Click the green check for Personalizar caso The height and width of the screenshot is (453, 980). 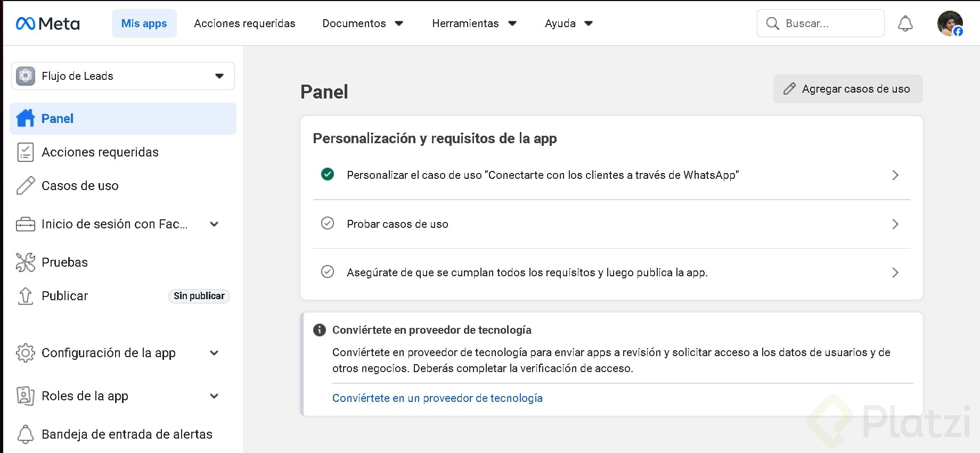[328, 175]
